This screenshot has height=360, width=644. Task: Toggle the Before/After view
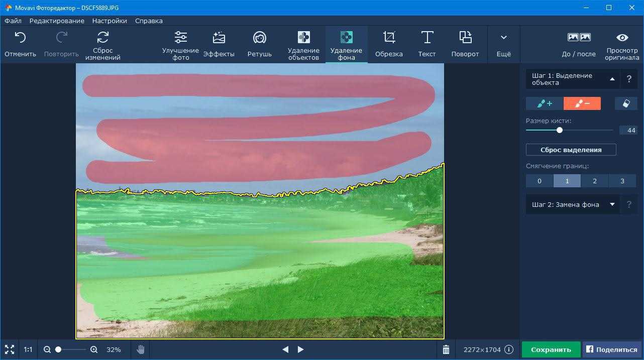tap(579, 44)
